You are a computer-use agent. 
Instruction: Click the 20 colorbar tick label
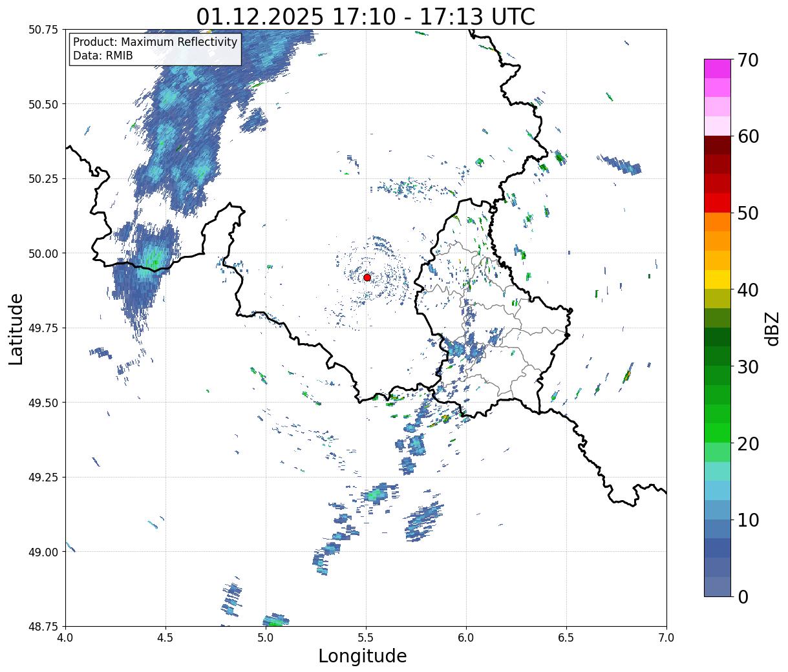(749, 443)
